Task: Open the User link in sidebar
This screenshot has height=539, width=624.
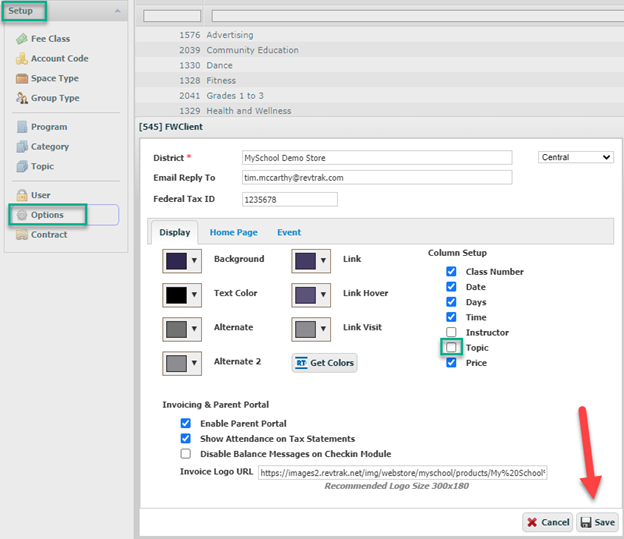Action: click(x=41, y=195)
